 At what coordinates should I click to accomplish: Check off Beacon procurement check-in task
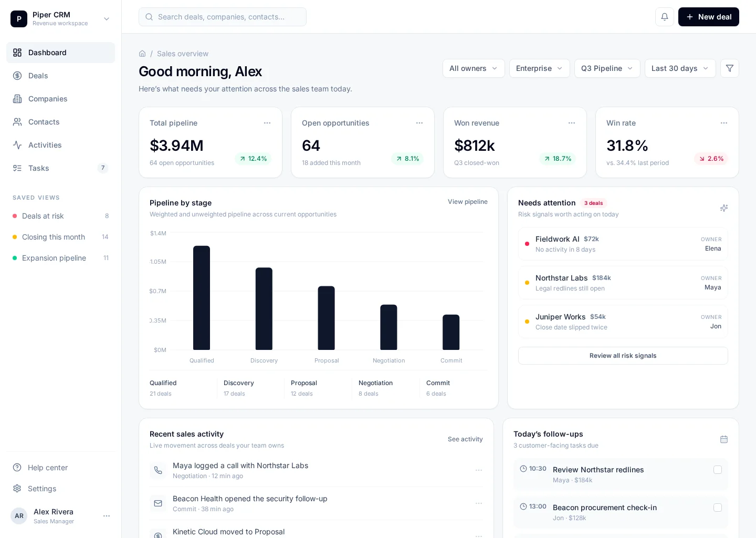tap(718, 508)
